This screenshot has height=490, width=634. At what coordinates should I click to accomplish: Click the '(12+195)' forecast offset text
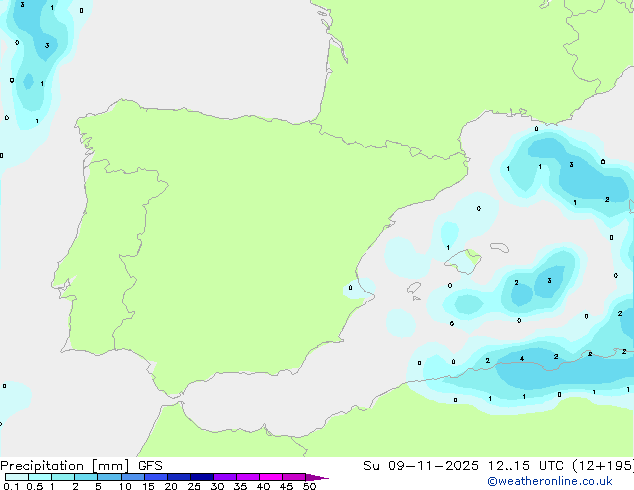click(603, 466)
